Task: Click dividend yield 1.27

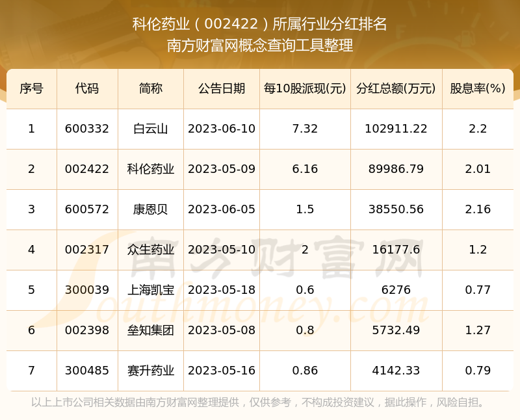Action: click(x=478, y=330)
